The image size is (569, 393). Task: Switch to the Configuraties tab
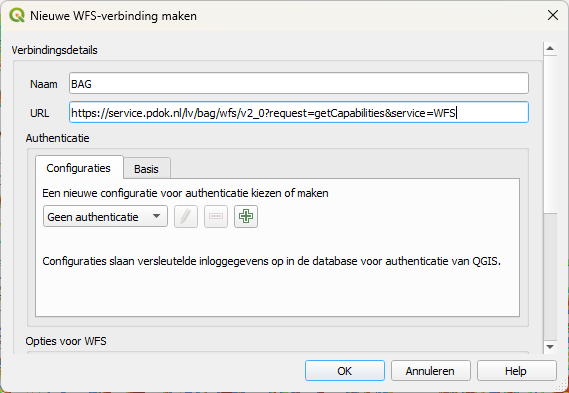79,168
